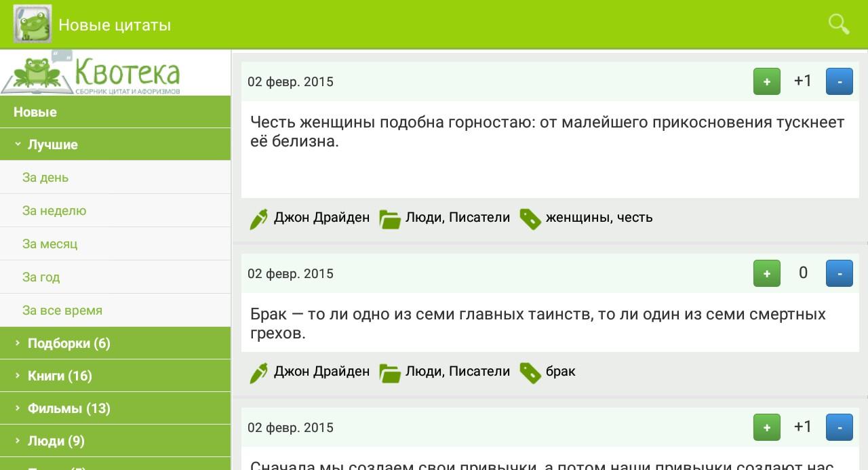Click quote text Брак — то ли одно
This screenshot has width=868, height=470.
tap(538, 324)
